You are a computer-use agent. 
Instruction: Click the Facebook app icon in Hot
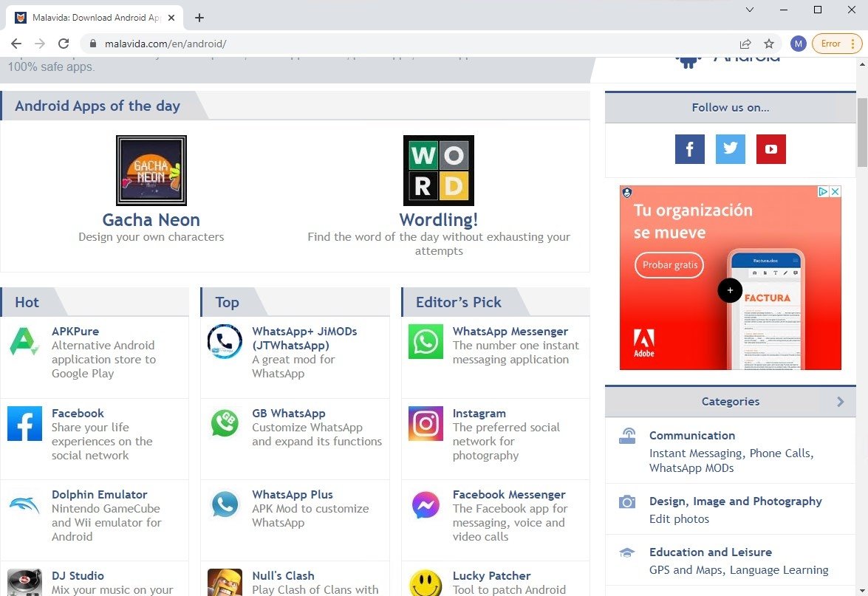[x=24, y=423]
